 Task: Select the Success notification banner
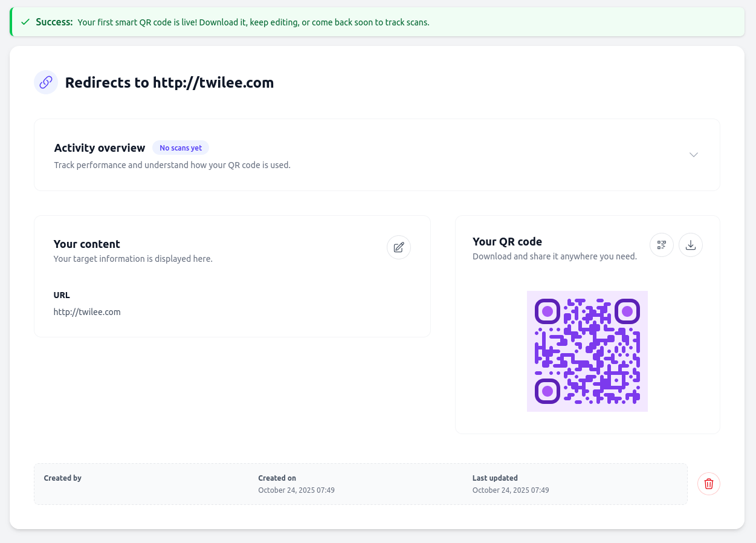click(377, 22)
